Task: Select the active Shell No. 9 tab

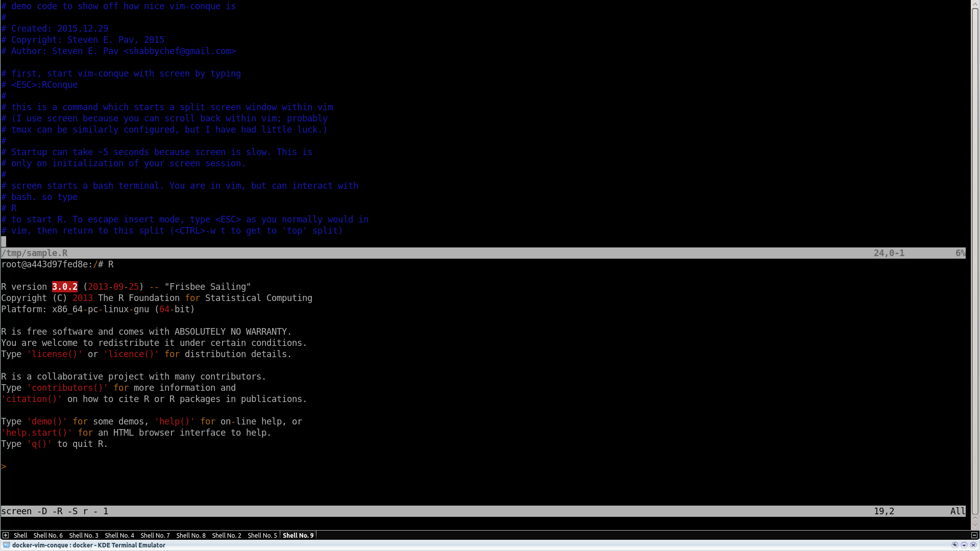Action: pyautogui.click(x=298, y=535)
